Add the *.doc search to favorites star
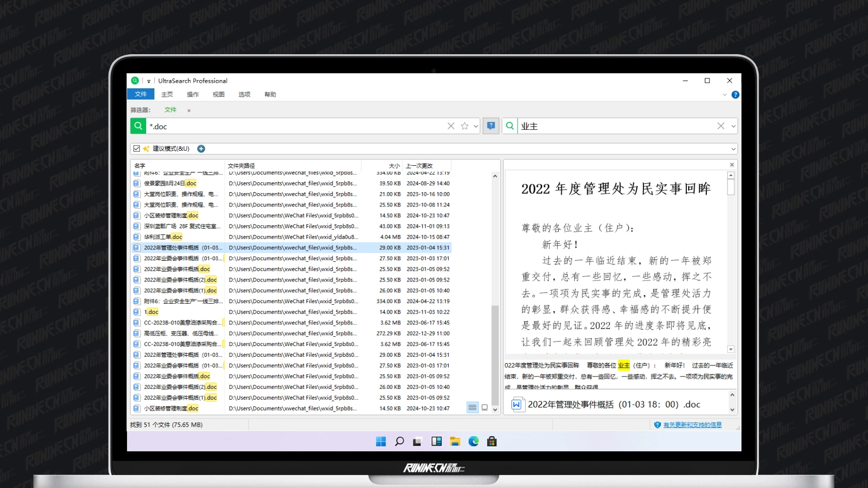Image resolution: width=868 pixels, height=488 pixels. (x=464, y=126)
